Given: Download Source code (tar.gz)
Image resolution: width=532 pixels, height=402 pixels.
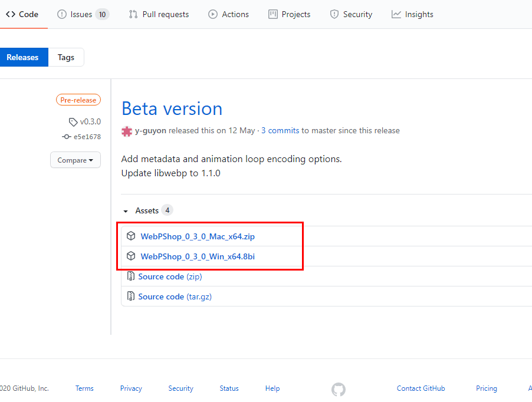Looking at the screenshot, I should [175, 296].
